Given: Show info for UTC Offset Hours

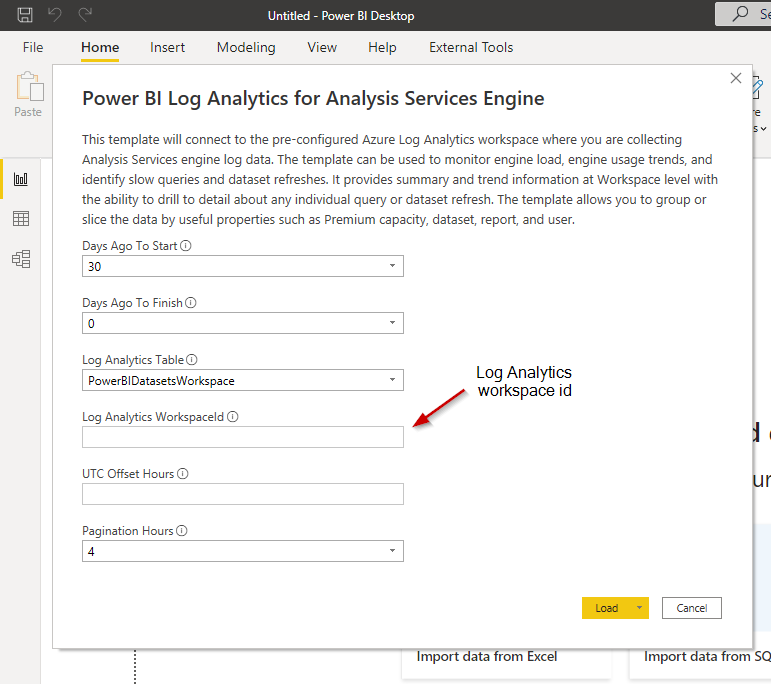Looking at the screenshot, I should (x=182, y=474).
